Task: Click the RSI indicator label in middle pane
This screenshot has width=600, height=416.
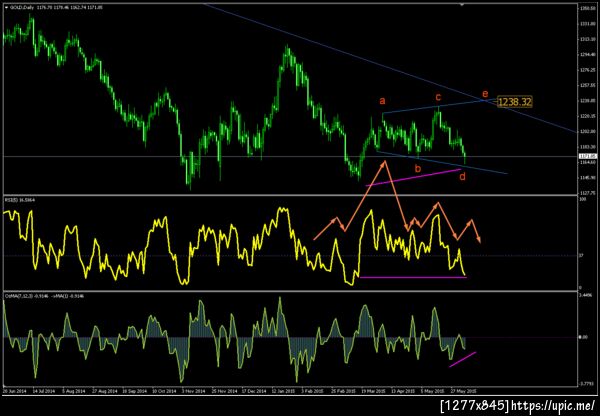Action: pyautogui.click(x=20, y=200)
